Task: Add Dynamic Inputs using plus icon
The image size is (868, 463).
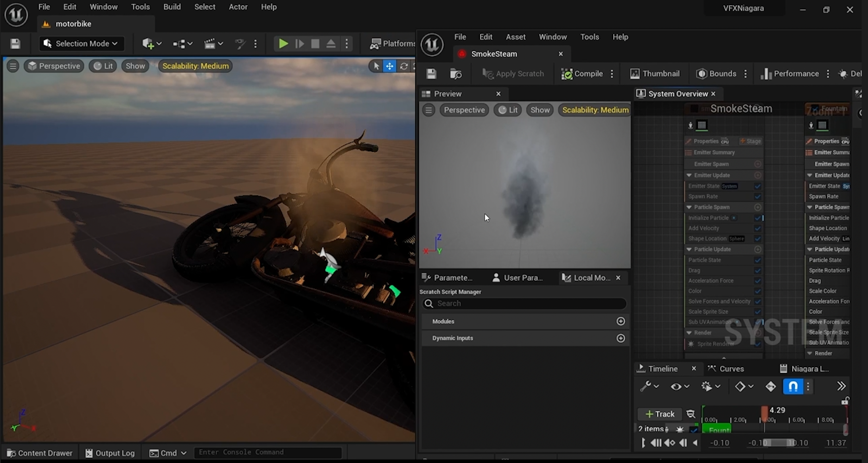Action: (x=620, y=338)
